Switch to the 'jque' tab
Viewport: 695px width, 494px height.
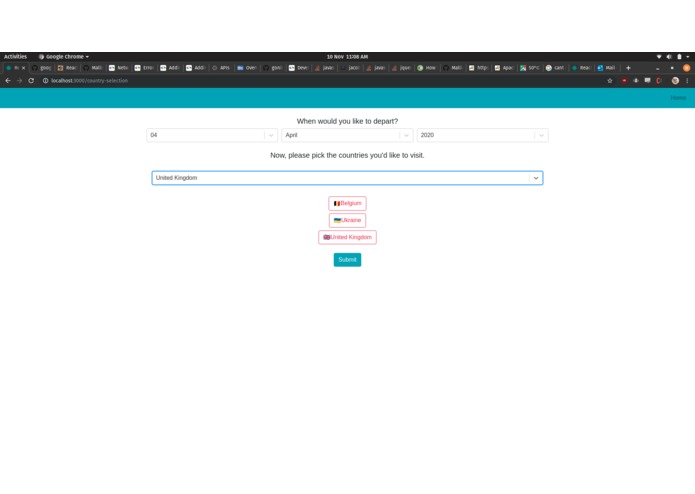pyautogui.click(x=401, y=68)
